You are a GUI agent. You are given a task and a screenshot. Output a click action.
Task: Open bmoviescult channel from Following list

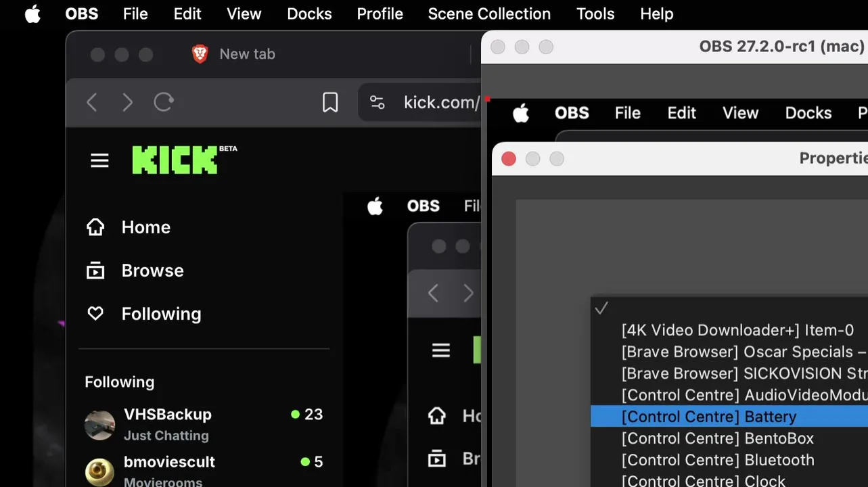(169, 462)
